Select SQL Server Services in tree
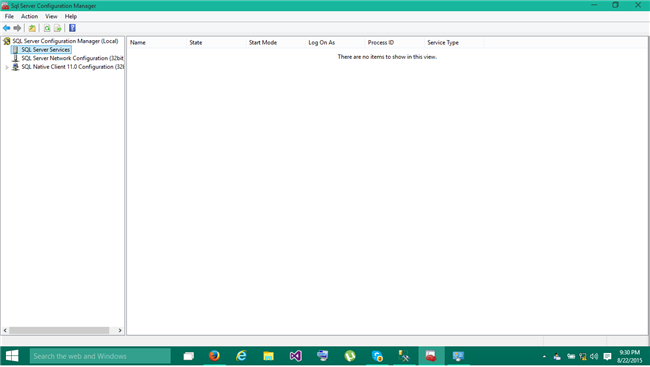The image size is (650, 367). click(46, 49)
